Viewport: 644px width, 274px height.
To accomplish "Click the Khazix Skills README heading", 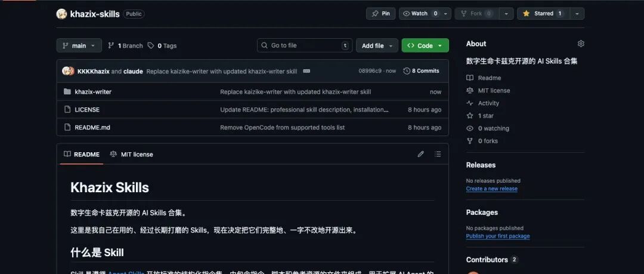I will (x=110, y=187).
